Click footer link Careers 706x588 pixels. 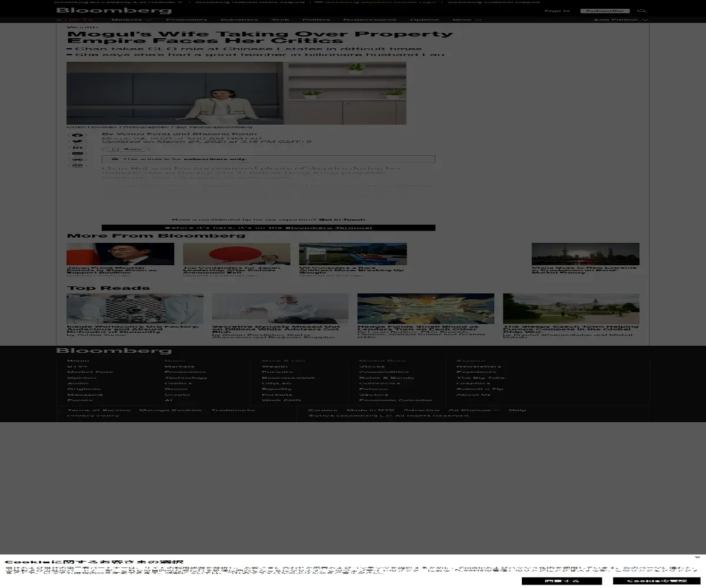(x=323, y=410)
